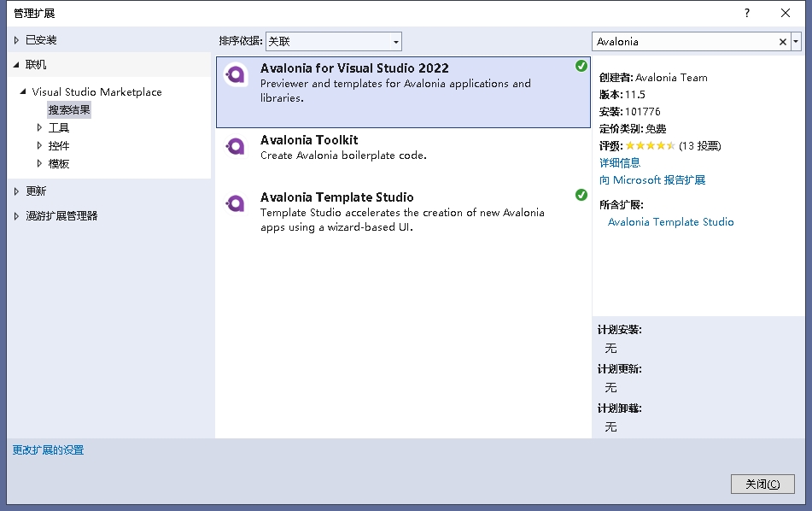
Task: Select Visual Studio Marketplace tree label
Action: (96, 91)
